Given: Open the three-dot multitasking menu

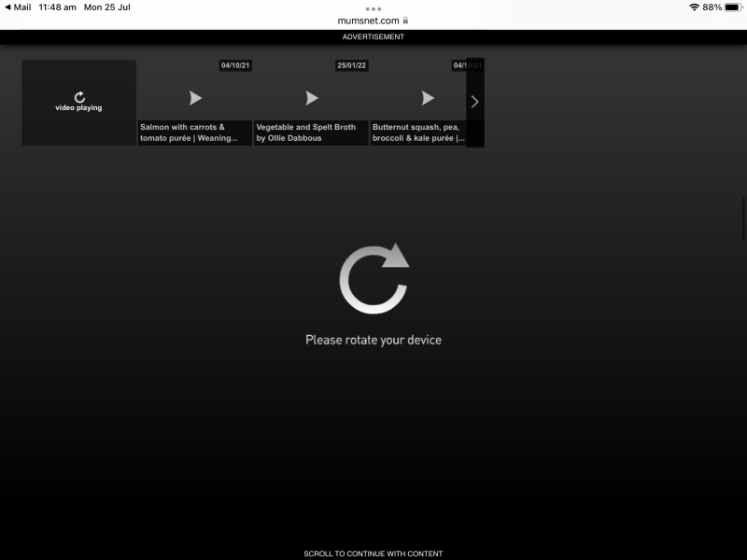Looking at the screenshot, I should click(373, 8).
